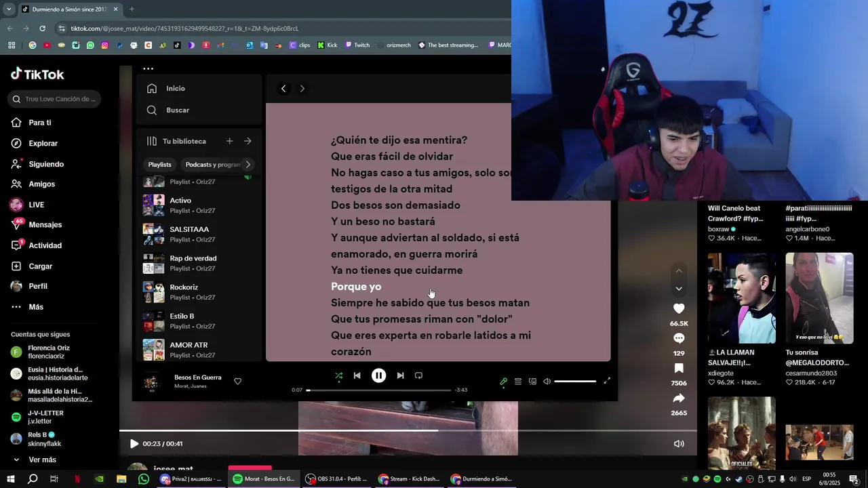Screen dimensions: 868x488
Task: Open the Estilo B playlist
Action: (x=199, y=321)
